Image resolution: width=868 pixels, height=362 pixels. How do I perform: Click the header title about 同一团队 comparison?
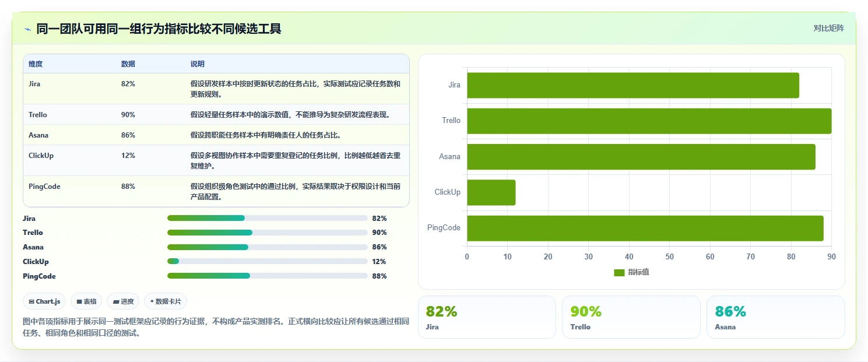(159, 29)
